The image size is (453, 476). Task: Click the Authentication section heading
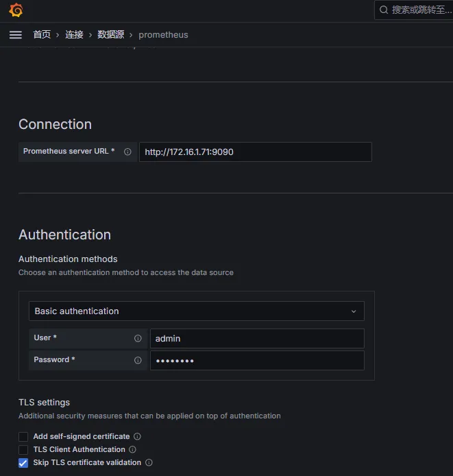point(64,235)
